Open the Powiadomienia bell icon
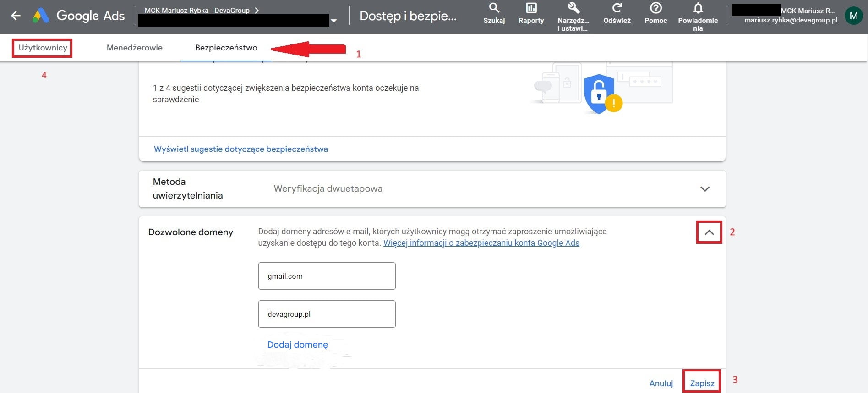The width and height of the screenshot is (868, 393). [698, 8]
